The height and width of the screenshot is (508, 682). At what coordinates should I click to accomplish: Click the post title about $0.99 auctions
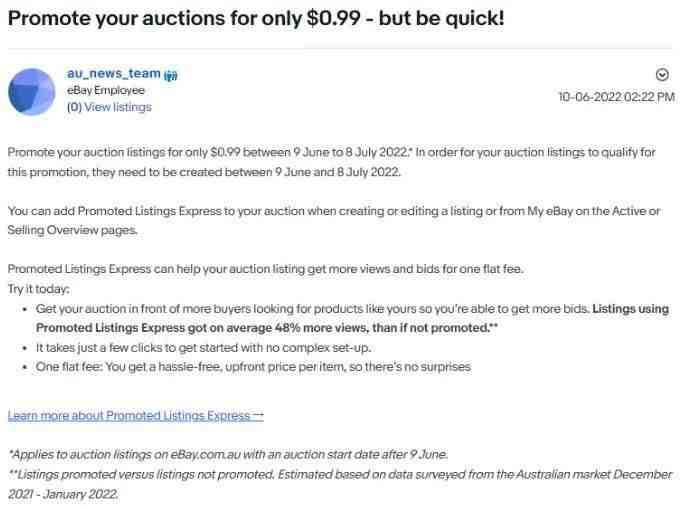256,18
